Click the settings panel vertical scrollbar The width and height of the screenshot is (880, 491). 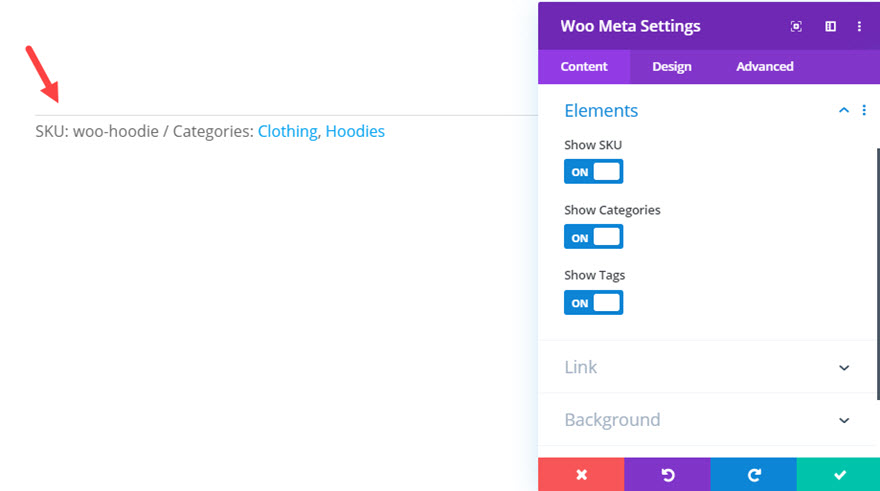[x=878, y=274]
